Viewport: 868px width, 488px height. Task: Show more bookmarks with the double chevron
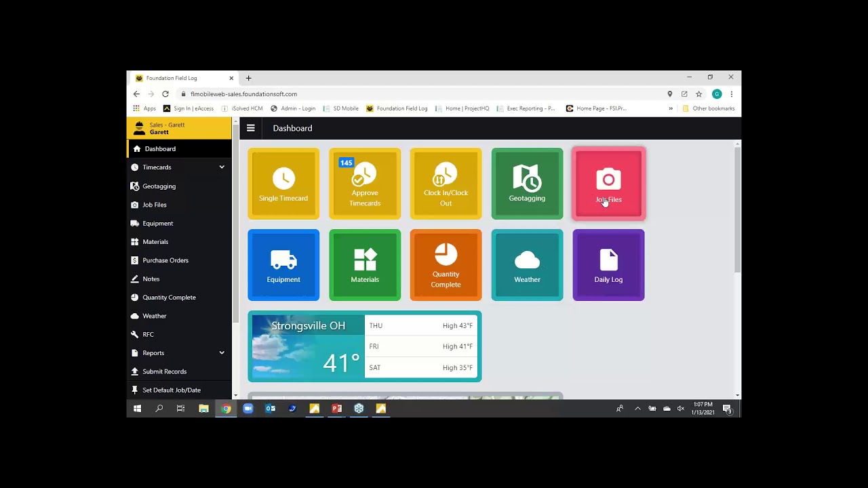tap(671, 108)
